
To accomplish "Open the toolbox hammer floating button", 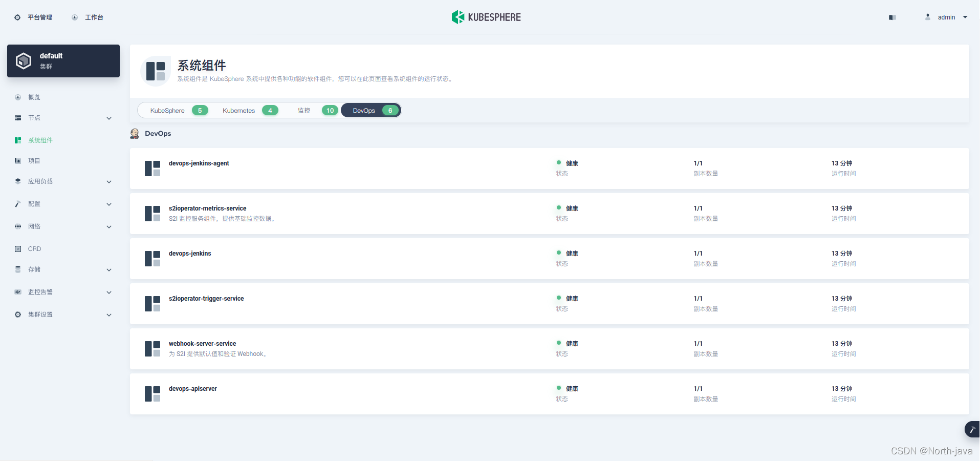I will click(972, 429).
